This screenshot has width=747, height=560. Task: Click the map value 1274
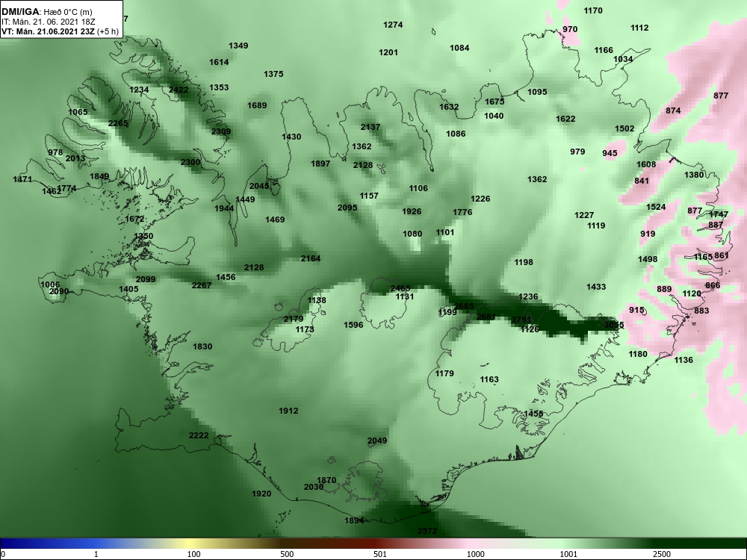(393, 25)
